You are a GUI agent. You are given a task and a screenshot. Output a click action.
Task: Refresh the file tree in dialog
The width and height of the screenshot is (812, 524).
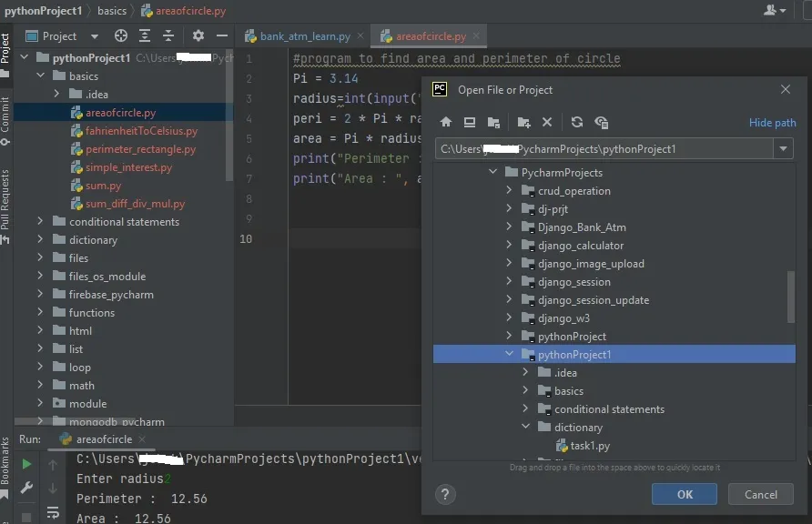click(577, 122)
